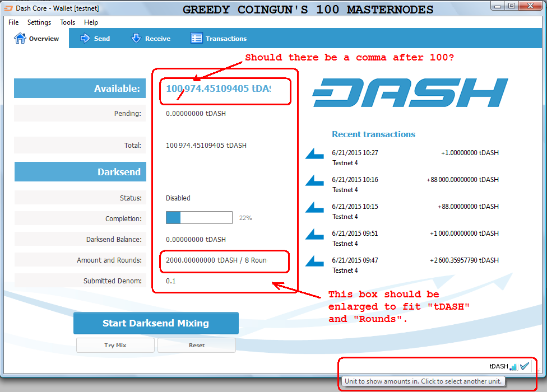Screen dimensions: 547x392
Task: Go to the Receive tab
Action: 151,38
